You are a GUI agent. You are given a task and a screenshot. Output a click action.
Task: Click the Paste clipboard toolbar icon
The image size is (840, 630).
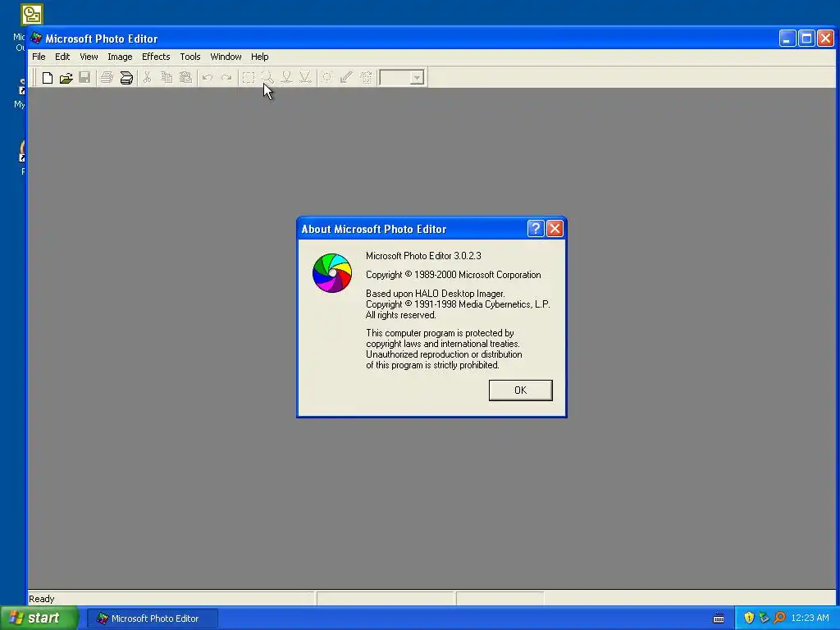tap(186, 78)
